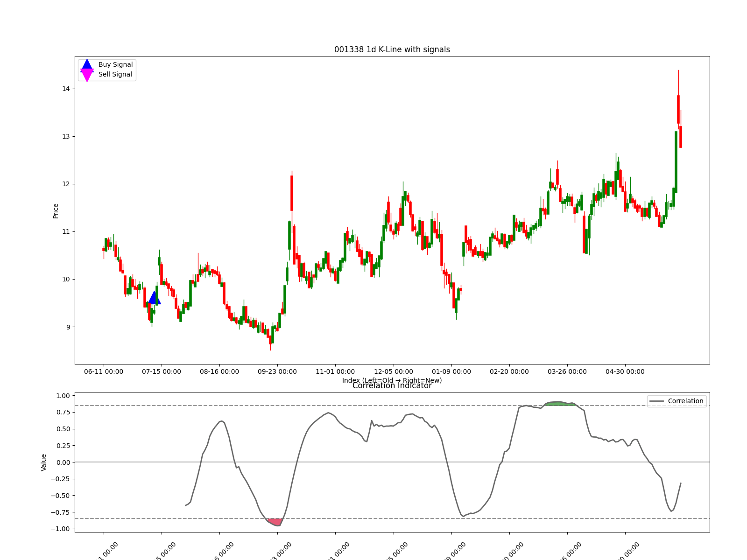Click the 'Value' y-axis label
The width and height of the screenshot is (747, 560).
coord(44,462)
